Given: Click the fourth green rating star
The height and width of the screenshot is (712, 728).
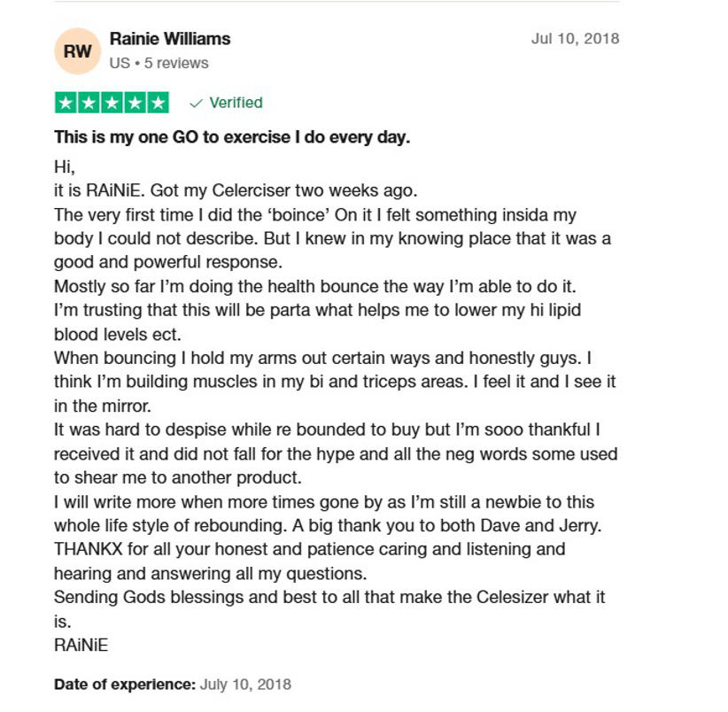Looking at the screenshot, I should (136, 103).
